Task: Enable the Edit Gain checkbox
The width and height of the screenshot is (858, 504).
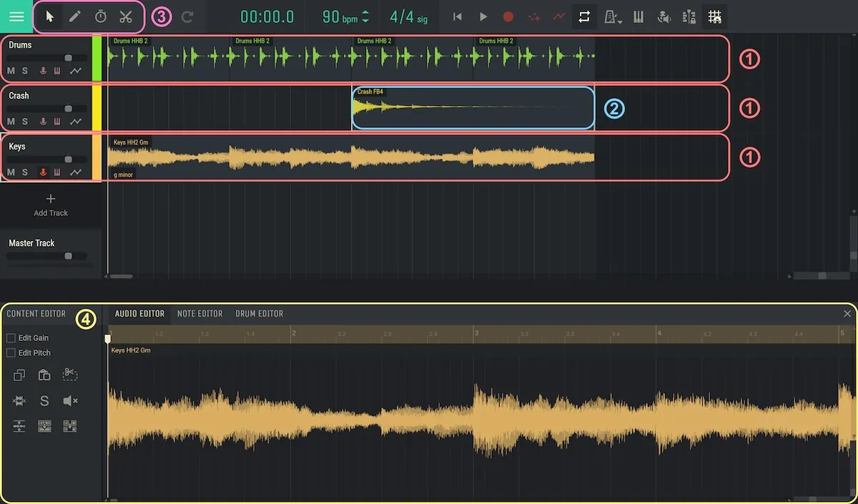Action: tap(11, 338)
